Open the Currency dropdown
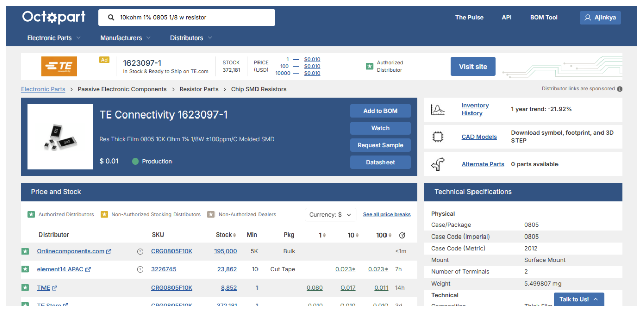 point(330,215)
